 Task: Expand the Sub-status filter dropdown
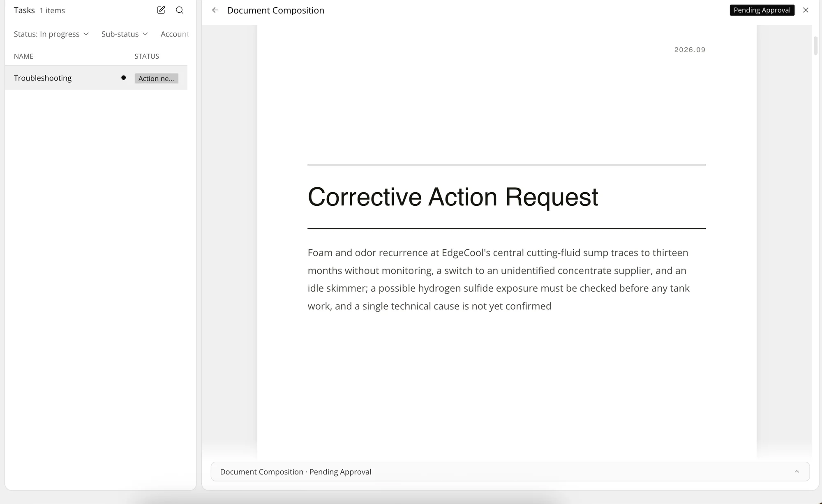coord(125,34)
